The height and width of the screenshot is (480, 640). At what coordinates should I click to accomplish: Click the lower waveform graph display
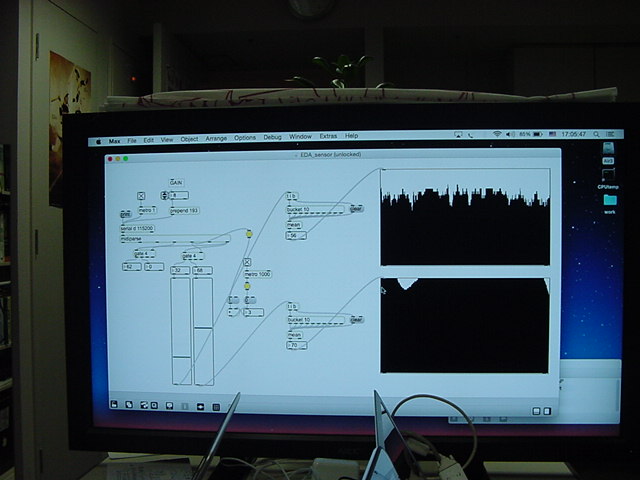click(465, 325)
